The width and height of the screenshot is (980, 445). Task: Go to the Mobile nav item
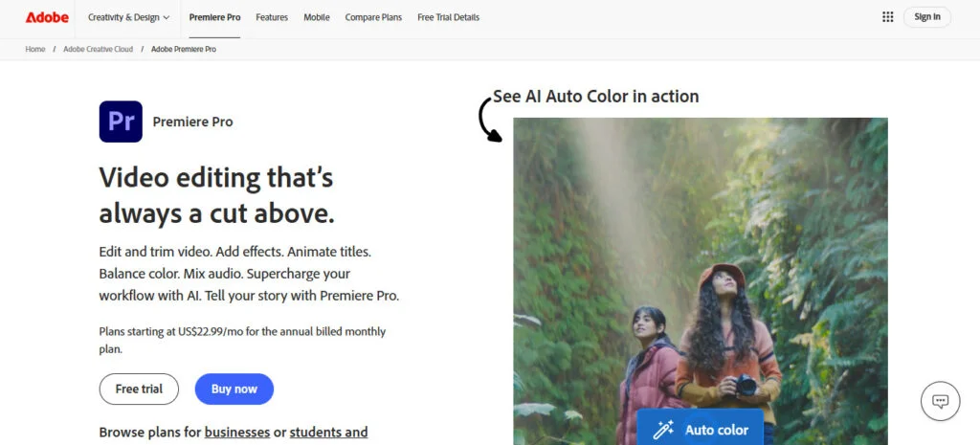(x=317, y=17)
